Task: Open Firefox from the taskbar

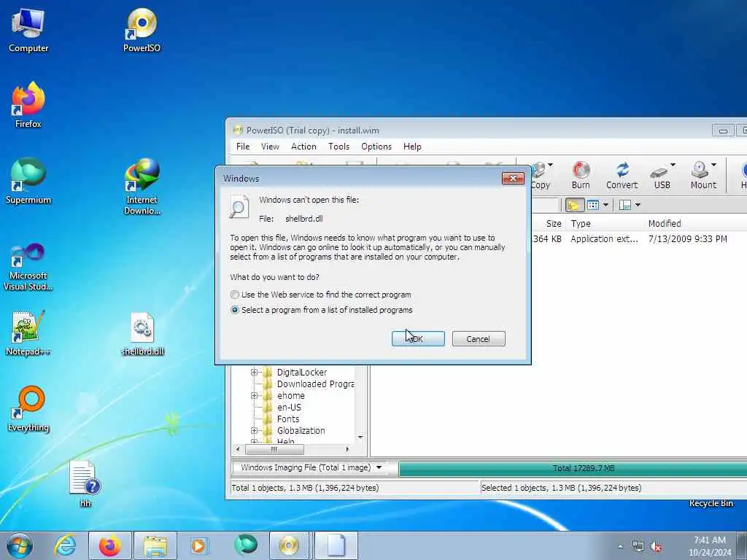Action: coord(109,545)
